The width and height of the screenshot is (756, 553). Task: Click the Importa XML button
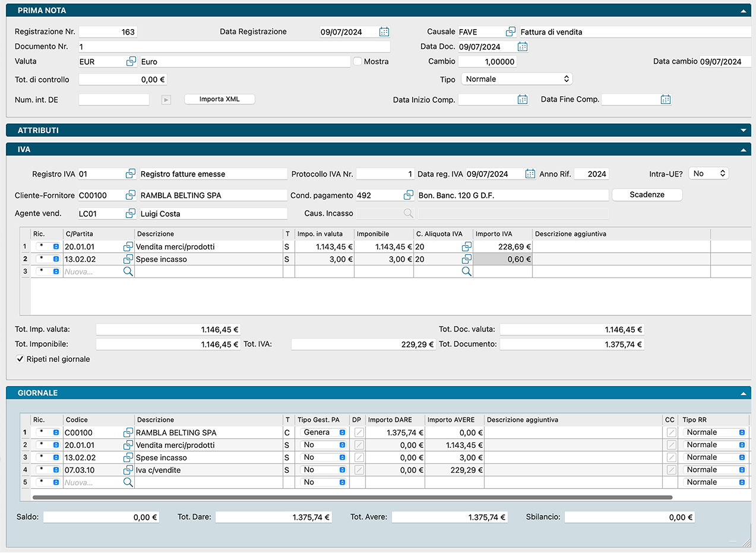(219, 99)
